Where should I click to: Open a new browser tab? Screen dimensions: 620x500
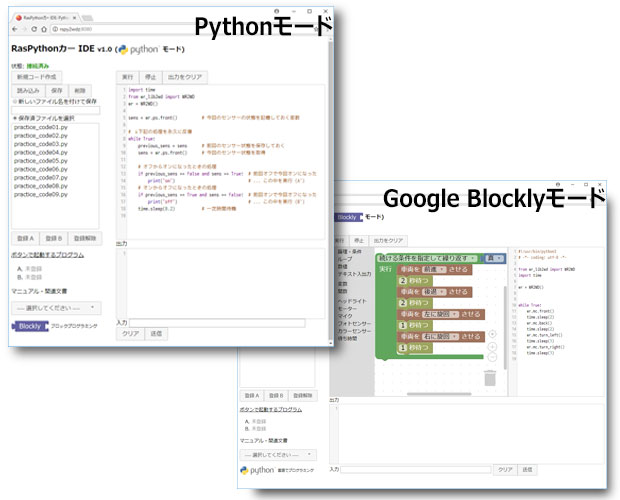(87, 18)
